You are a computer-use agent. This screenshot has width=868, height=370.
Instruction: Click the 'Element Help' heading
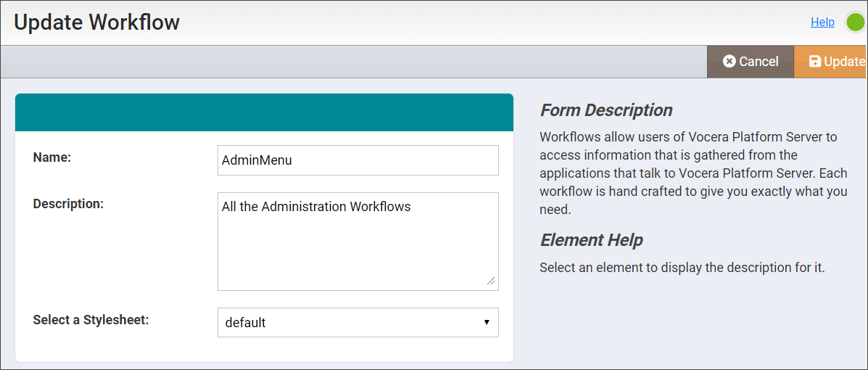coord(591,240)
